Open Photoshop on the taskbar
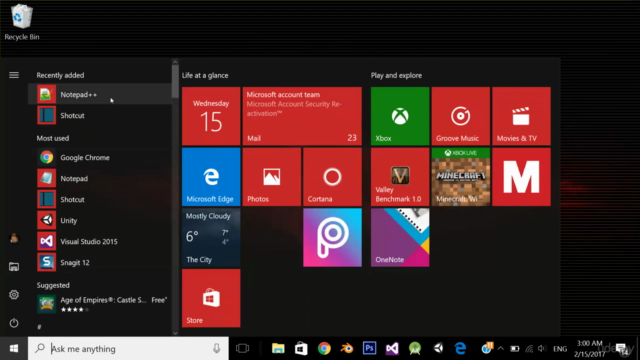Image resolution: width=640 pixels, height=360 pixels. pos(369,349)
